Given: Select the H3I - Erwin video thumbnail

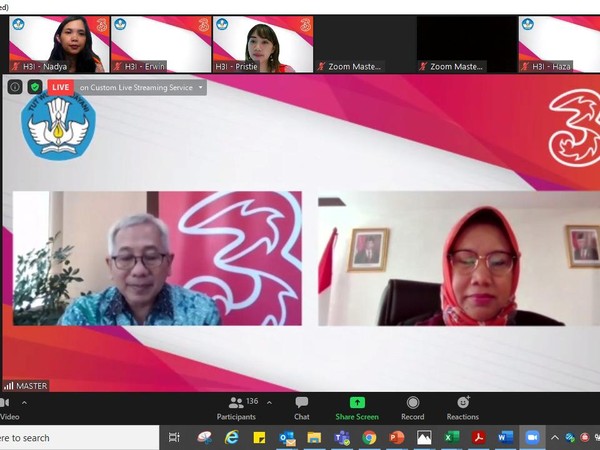Looking at the screenshot, I should 161,44.
